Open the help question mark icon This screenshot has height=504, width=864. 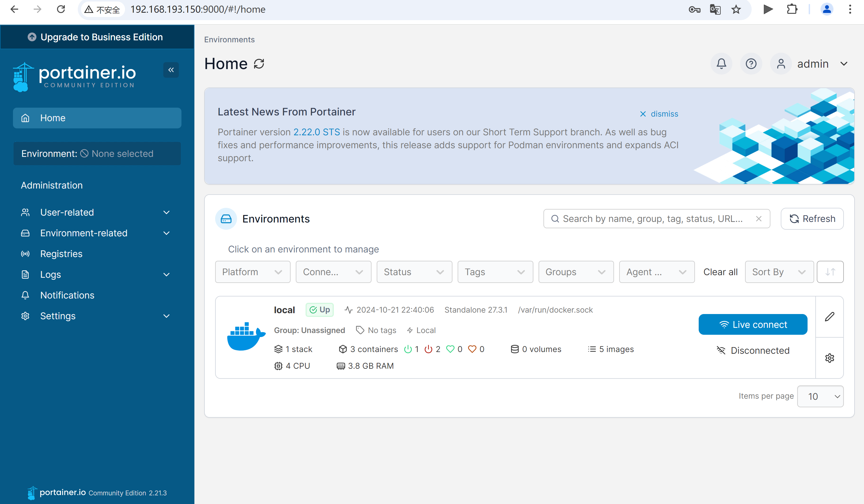coord(751,64)
